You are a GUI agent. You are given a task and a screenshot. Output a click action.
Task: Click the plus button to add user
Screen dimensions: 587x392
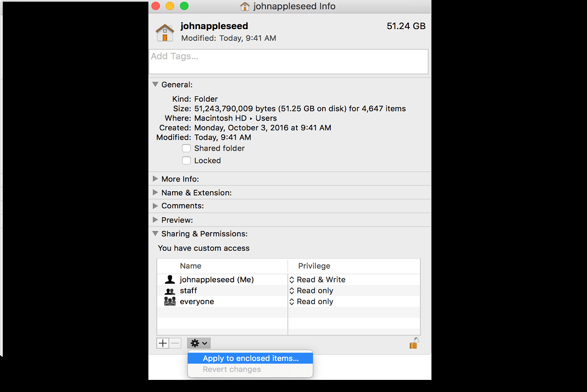(x=163, y=343)
